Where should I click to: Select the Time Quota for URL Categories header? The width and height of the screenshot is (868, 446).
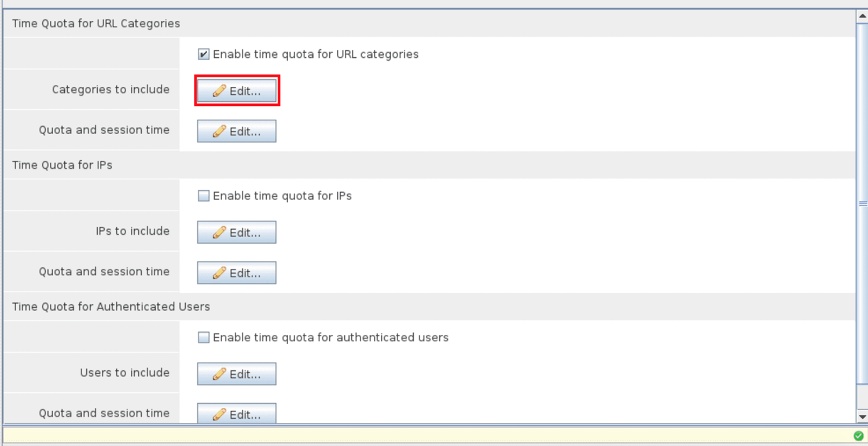click(96, 24)
